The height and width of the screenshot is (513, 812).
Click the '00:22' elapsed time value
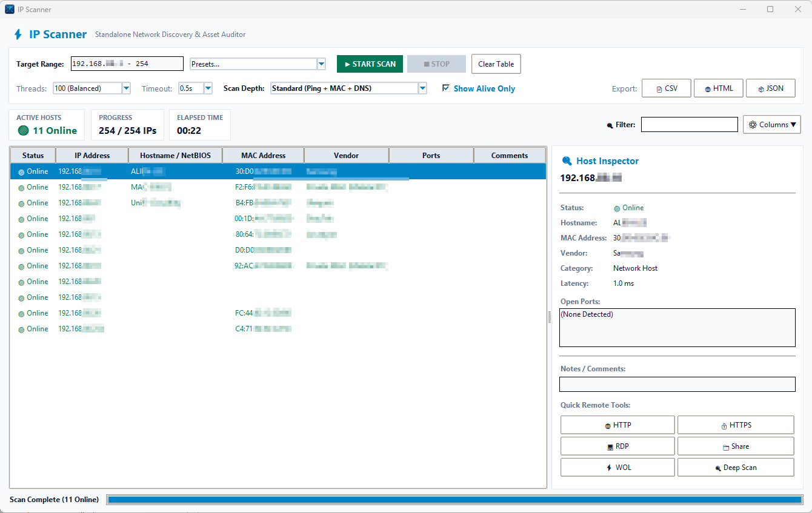click(x=189, y=131)
